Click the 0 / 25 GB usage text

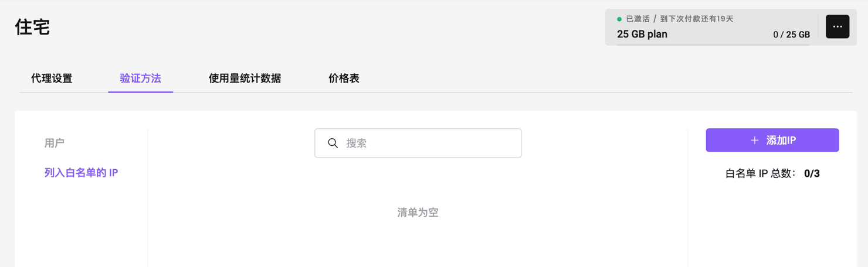[x=791, y=35]
